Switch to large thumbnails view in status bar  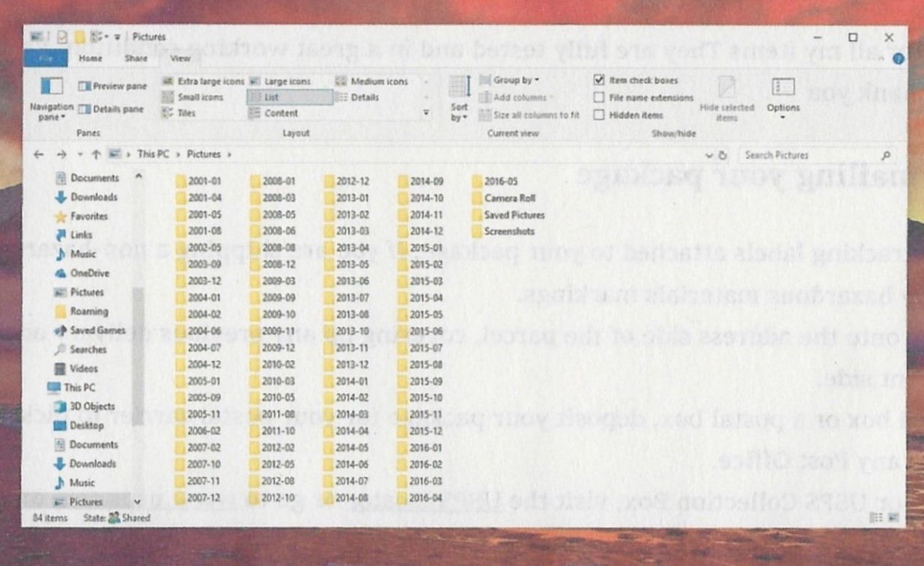coord(893,517)
